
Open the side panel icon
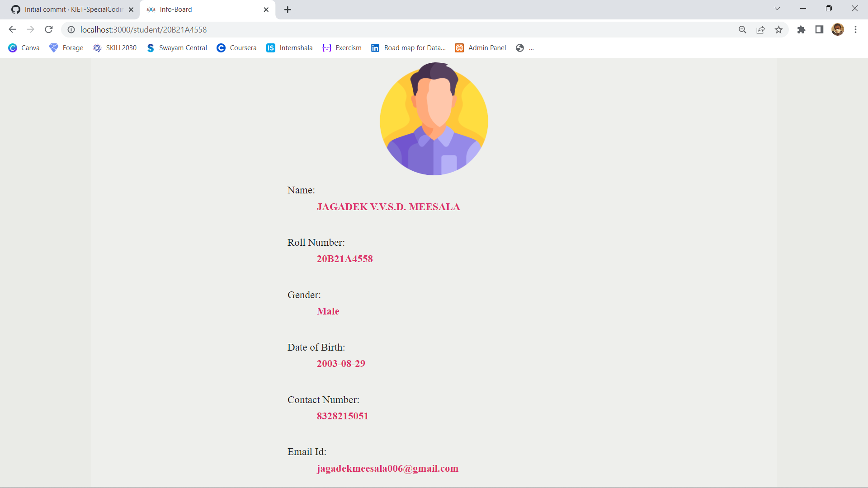tap(819, 29)
